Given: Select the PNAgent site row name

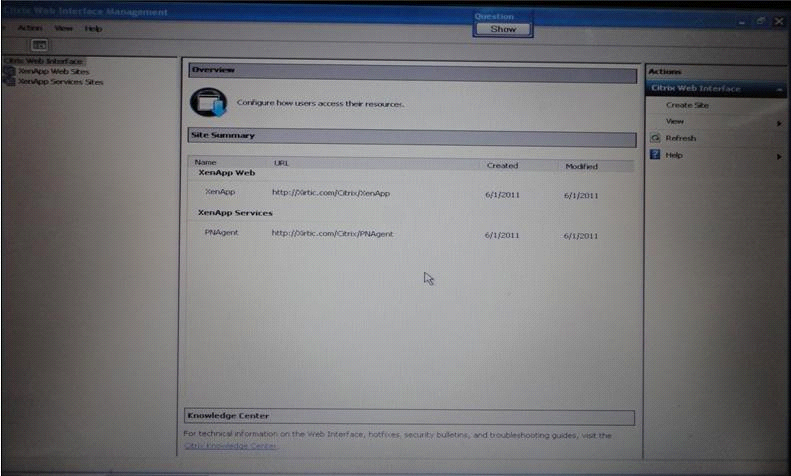Looking at the screenshot, I should (221, 232).
